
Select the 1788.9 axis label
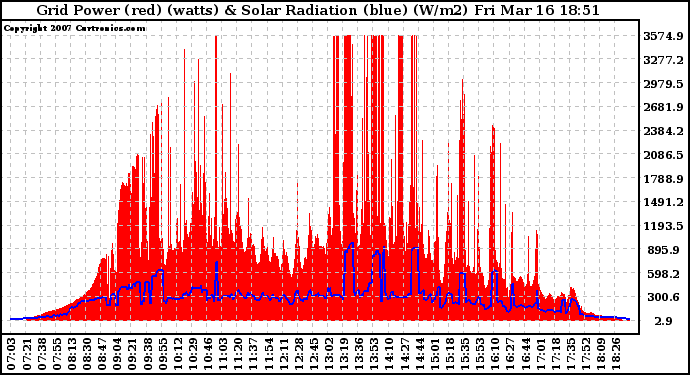(x=663, y=178)
